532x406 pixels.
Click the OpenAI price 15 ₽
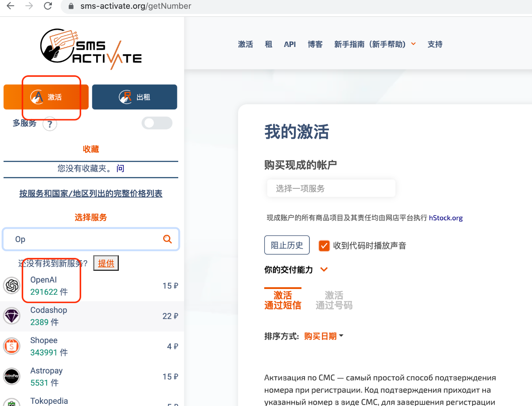[x=170, y=286]
